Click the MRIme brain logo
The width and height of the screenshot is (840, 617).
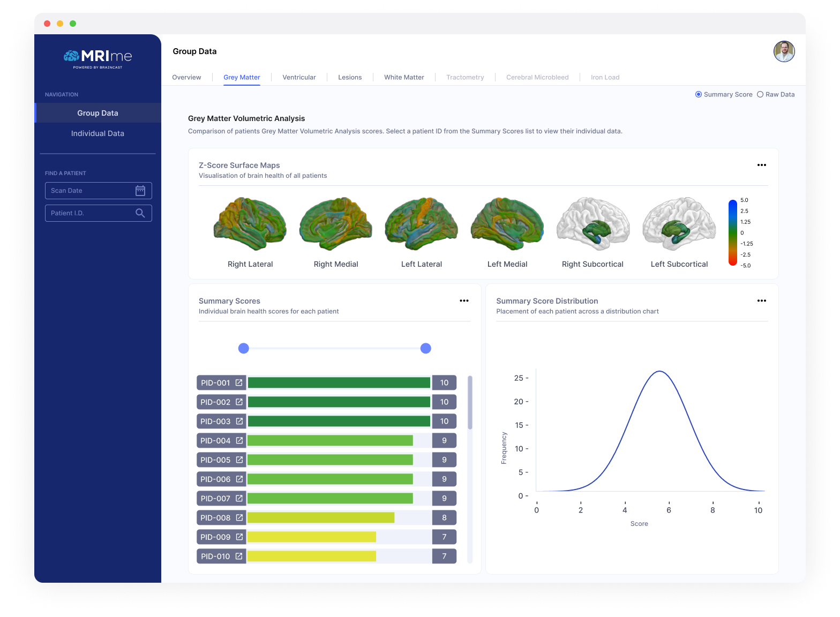coord(71,56)
